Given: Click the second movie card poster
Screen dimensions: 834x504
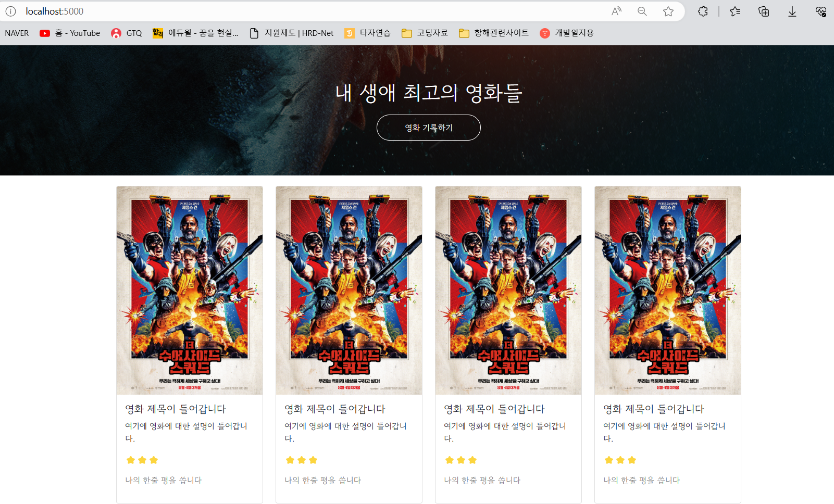Looking at the screenshot, I should pyautogui.click(x=349, y=291).
